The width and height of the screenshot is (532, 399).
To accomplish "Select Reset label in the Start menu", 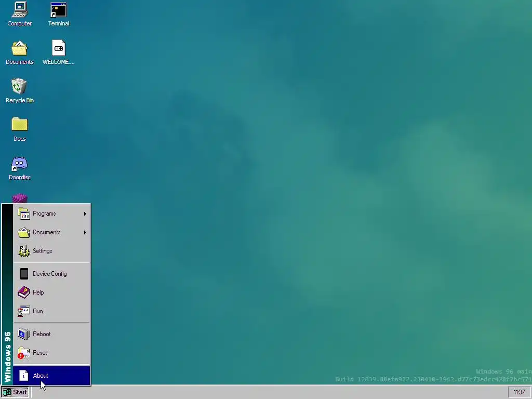I will pos(39,353).
